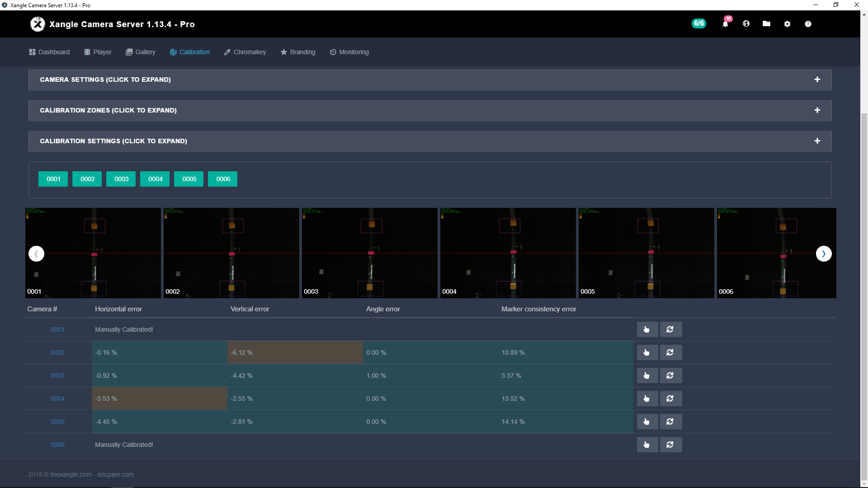Open the Monitoring tab
The height and width of the screenshot is (488, 868).
349,52
